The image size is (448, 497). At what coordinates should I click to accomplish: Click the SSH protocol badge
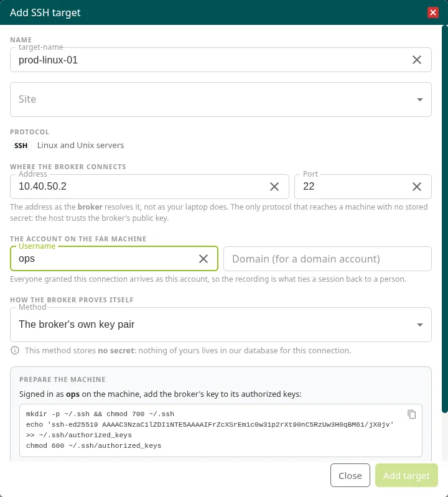tap(21, 146)
